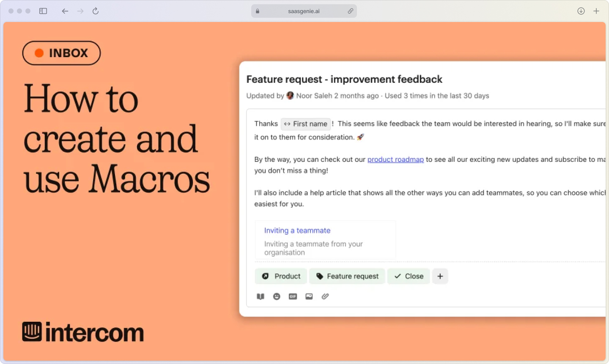Open the Inviting a teammate article
Viewport: 609px width, 364px height.
297,230
